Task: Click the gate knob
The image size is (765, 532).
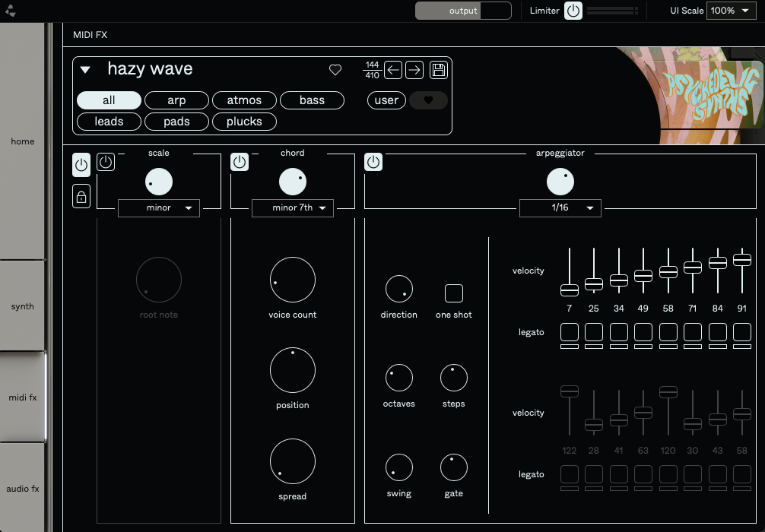Action: point(454,467)
